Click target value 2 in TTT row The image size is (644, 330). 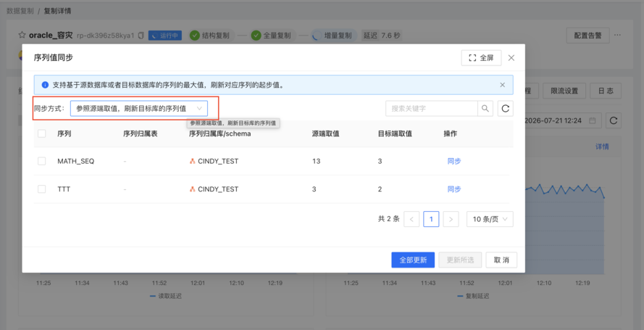(x=380, y=189)
